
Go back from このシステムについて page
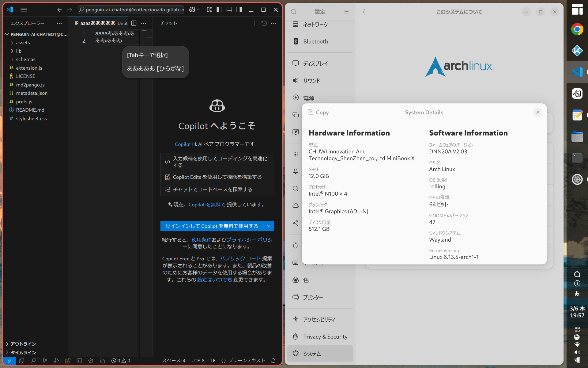[364, 12]
